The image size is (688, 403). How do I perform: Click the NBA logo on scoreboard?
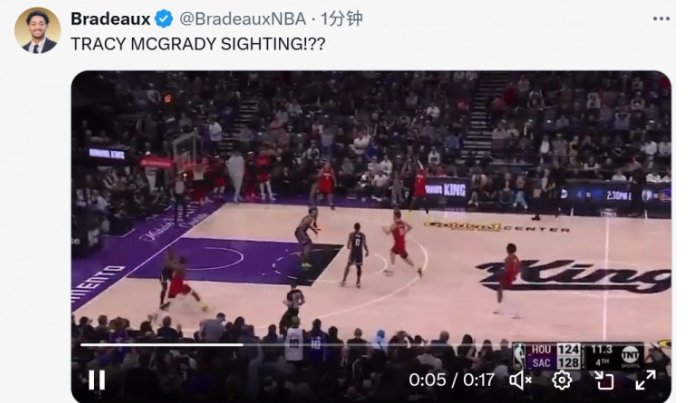tap(520, 356)
